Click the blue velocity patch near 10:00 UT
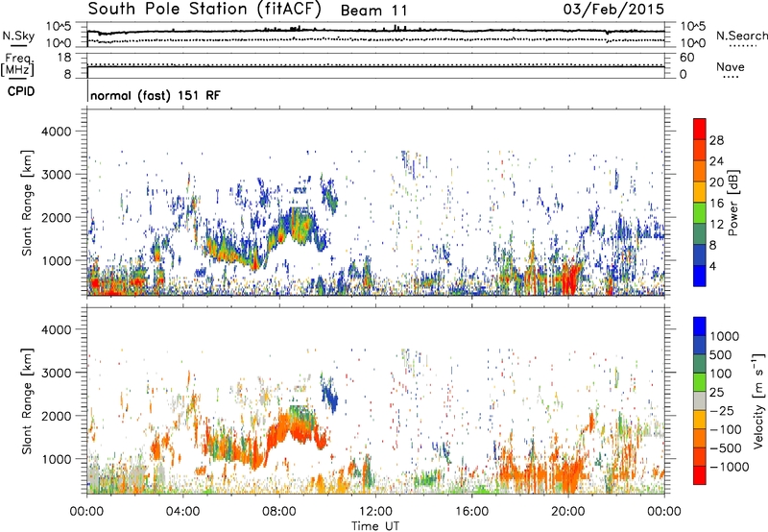768x532 pixels. click(329, 395)
